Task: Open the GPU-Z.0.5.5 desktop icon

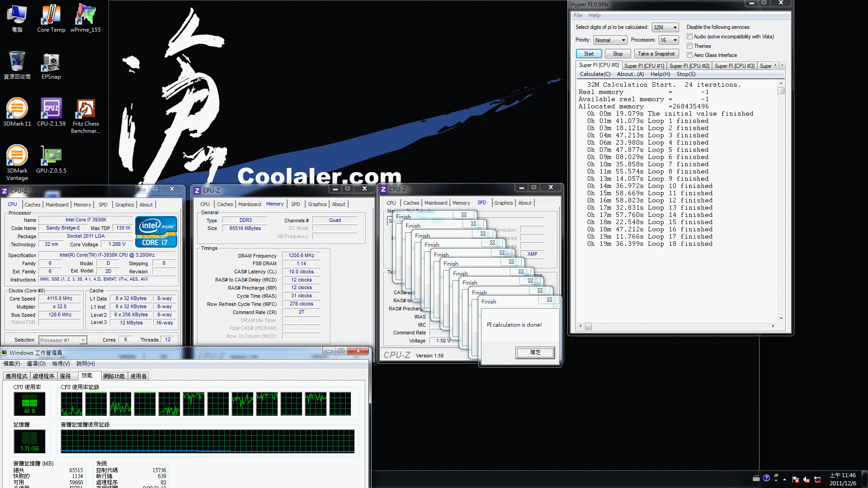Action: click(x=51, y=159)
